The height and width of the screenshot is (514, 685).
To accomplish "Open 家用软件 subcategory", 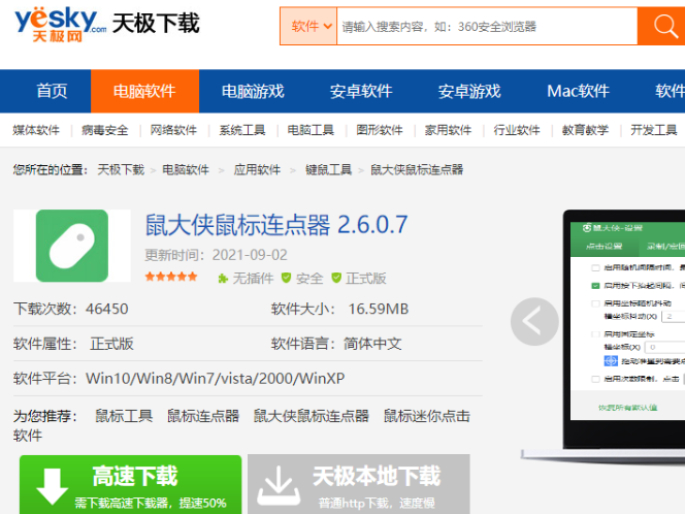I will coord(448,130).
